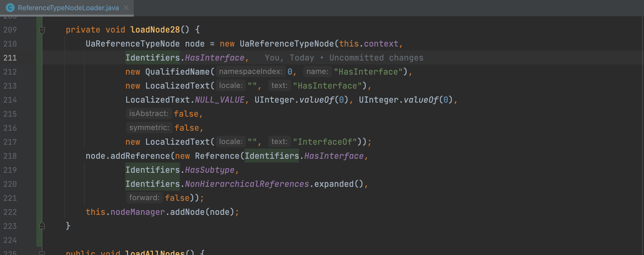Click HasSubtype on line 219
Image resolution: width=644 pixels, height=255 pixels.
click(210, 170)
